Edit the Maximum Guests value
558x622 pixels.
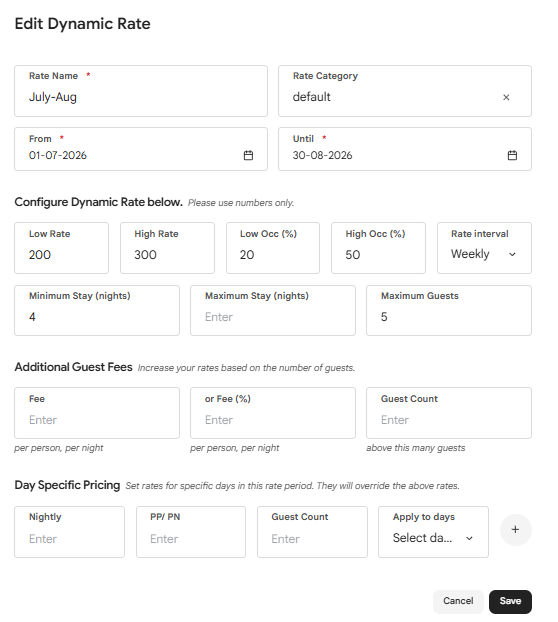point(449,310)
